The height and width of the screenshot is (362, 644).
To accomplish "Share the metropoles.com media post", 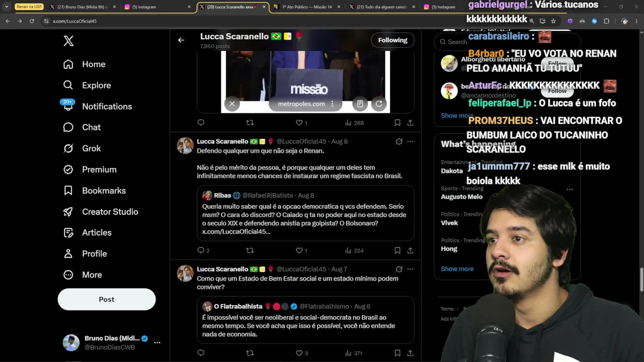I will pyautogui.click(x=410, y=123).
